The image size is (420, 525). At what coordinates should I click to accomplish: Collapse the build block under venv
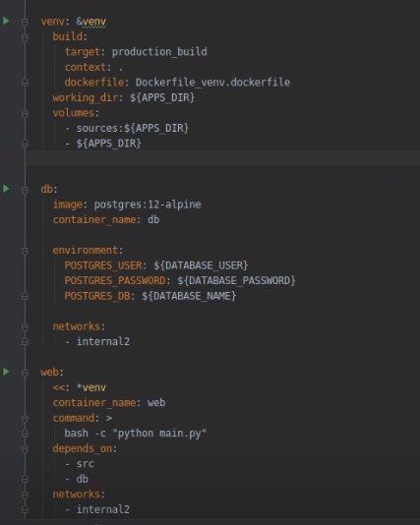coord(25,36)
